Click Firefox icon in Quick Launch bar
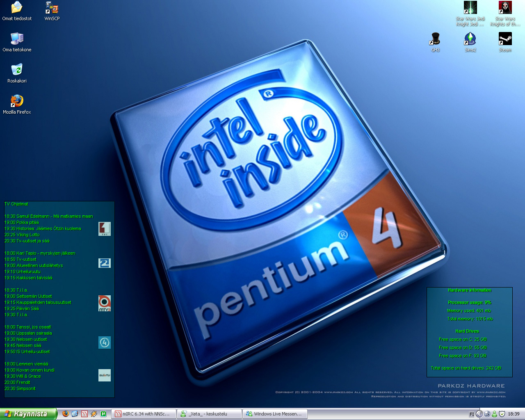This screenshot has width=525, height=420. pyautogui.click(x=66, y=414)
